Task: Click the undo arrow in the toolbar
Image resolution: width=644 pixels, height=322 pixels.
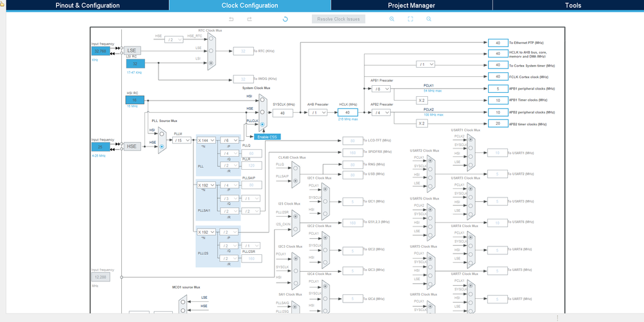Action: point(231,19)
